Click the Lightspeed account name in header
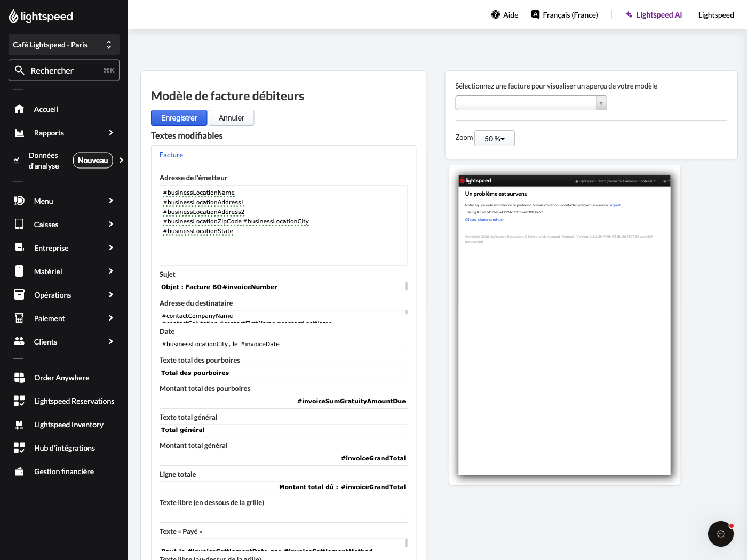The width and height of the screenshot is (747, 560). point(716,15)
